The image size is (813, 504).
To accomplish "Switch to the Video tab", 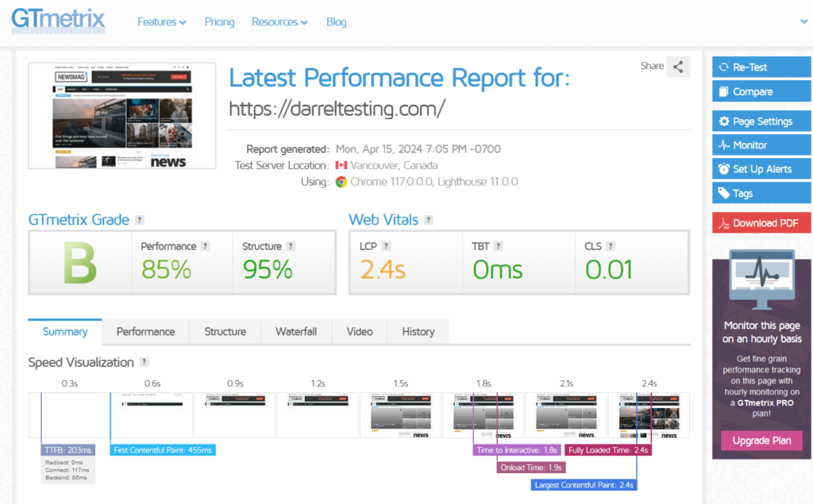I will coord(360,331).
